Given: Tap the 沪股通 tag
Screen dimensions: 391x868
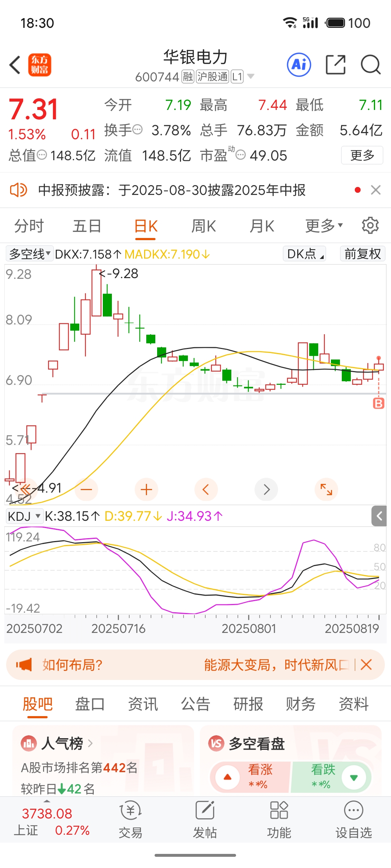Looking at the screenshot, I should [212, 76].
